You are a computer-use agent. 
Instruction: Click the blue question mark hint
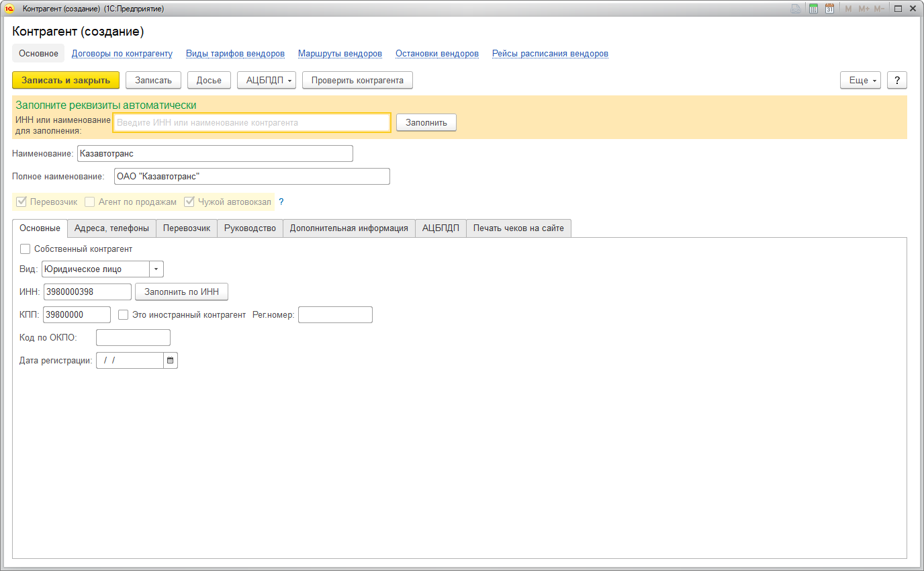pyautogui.click(x=281, y=202)
